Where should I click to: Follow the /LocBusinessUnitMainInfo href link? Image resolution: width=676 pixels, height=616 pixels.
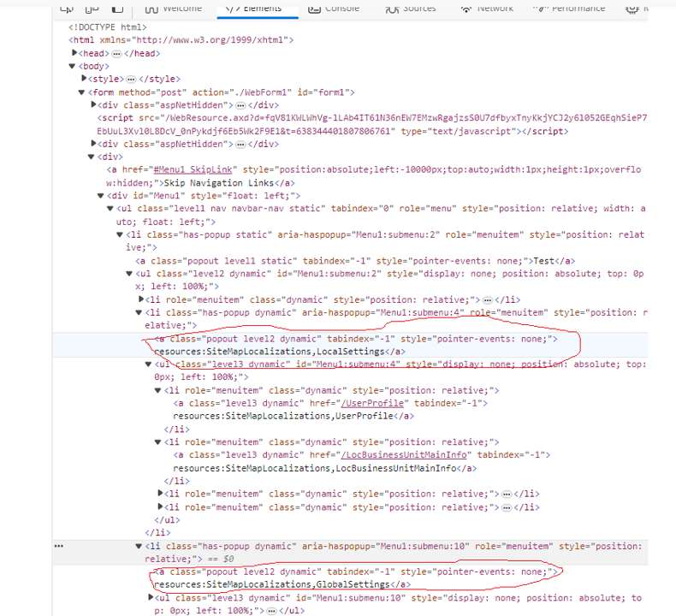[404, 455]
